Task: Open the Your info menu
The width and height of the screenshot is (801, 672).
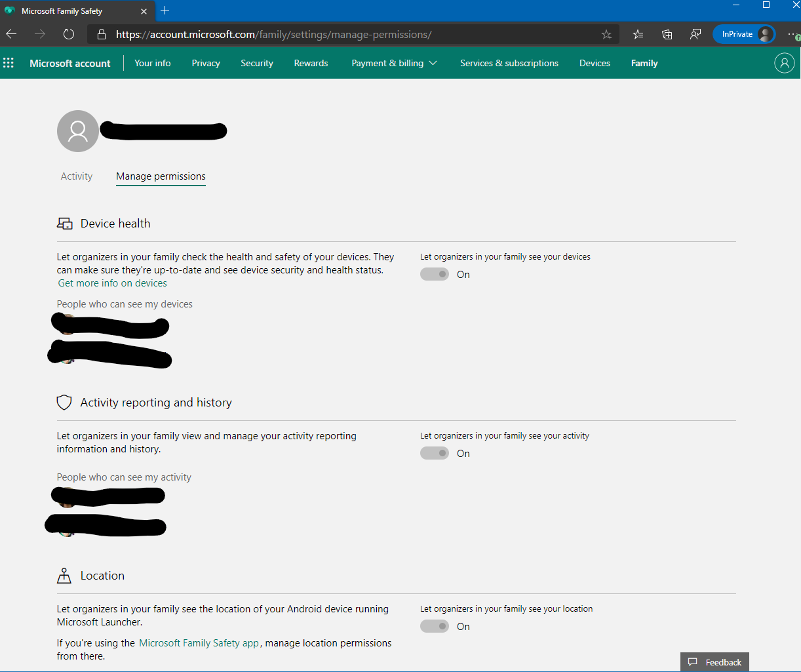Action: click(153, 63)
